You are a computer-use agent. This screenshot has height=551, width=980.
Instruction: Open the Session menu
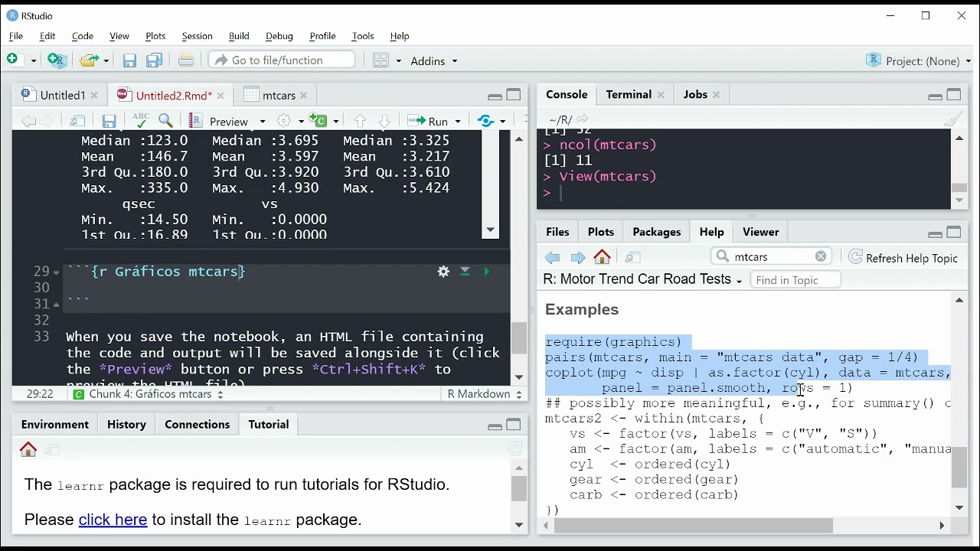197,36
